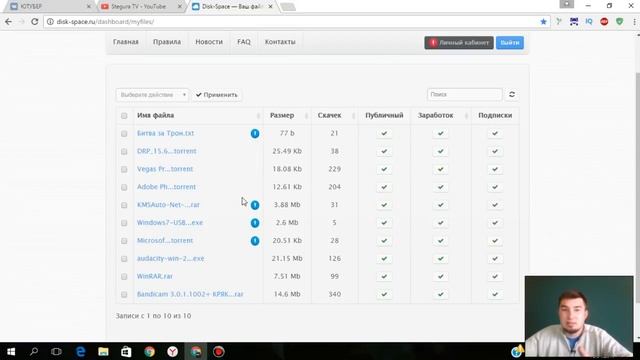Screen dimensions: 640x360
Task: Open the green shield extension icon
Action: pos(620,22)
